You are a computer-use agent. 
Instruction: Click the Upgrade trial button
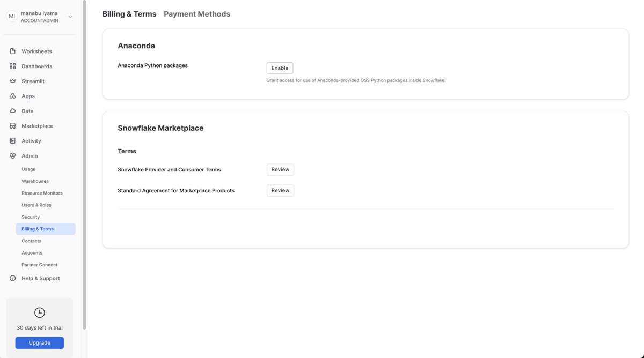[40, 343]
